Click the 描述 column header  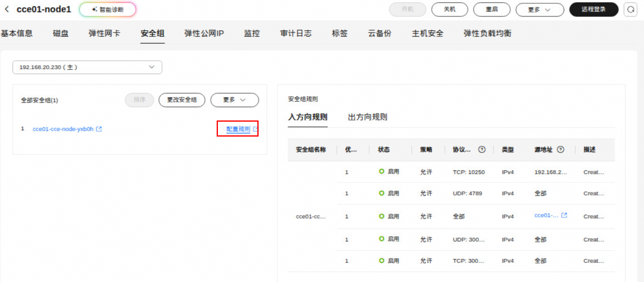(590, 149)
